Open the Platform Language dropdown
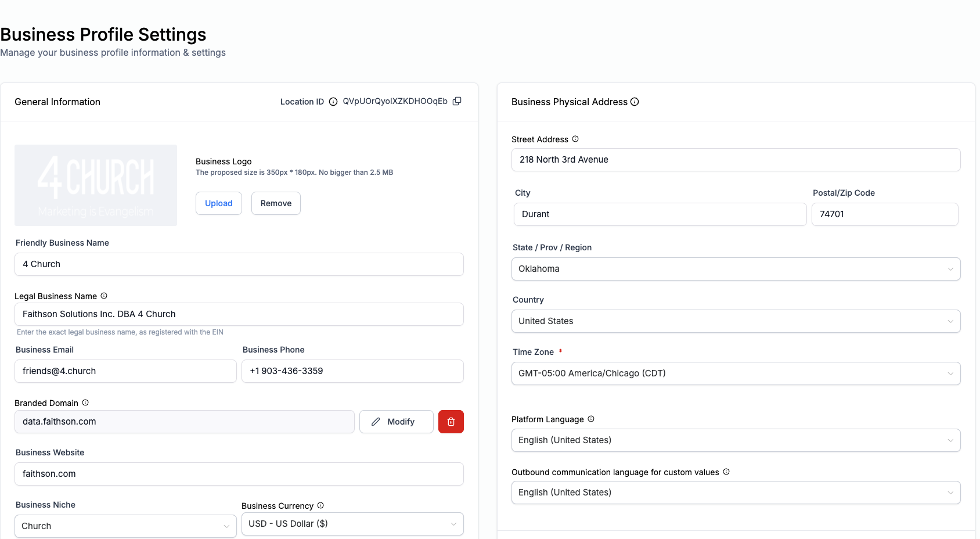 pyautogui.click(x=736, y=440)
